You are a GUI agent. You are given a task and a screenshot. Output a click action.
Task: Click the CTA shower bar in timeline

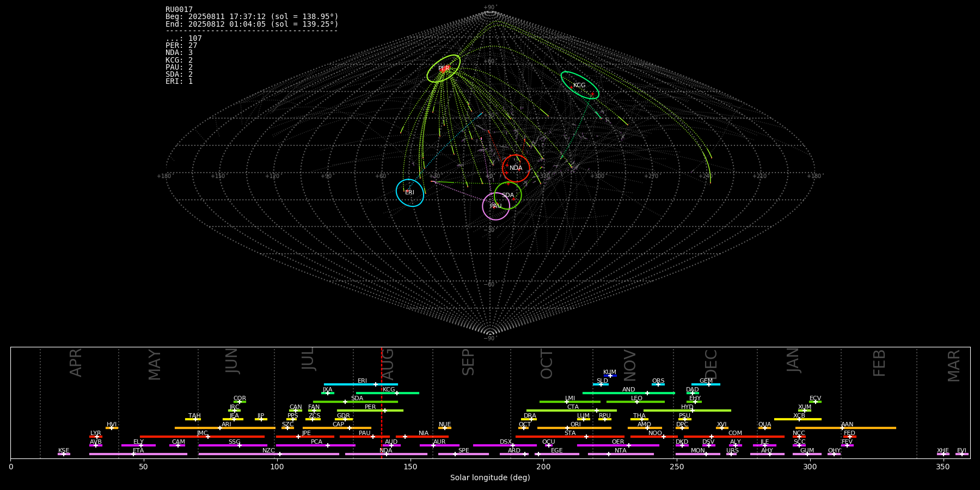click(572, 411)
